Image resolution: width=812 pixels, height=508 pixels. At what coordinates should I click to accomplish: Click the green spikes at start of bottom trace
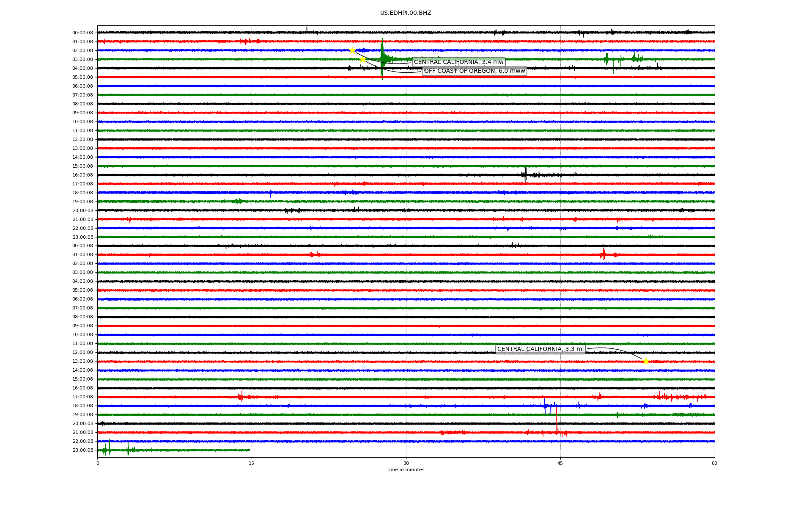107,450
